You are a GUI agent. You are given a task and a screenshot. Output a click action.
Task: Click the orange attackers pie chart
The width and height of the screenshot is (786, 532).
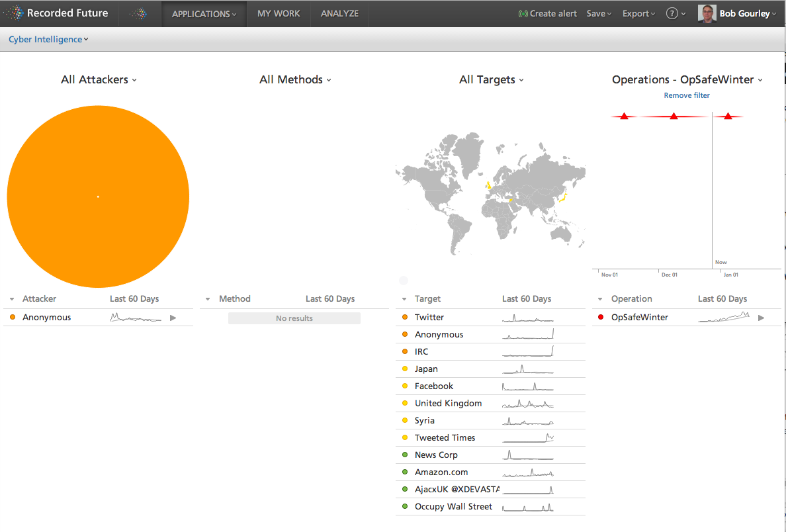coord(98,197)
